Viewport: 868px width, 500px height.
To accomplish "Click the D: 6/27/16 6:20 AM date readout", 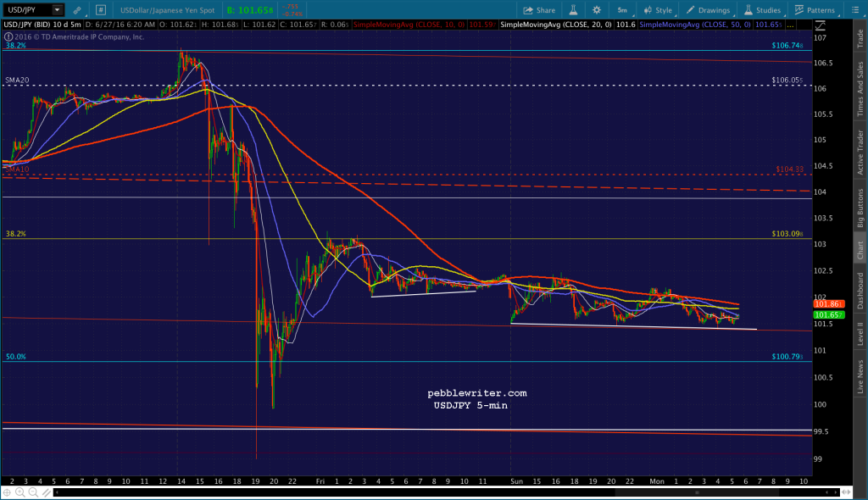I will click(x=120, y=25).
